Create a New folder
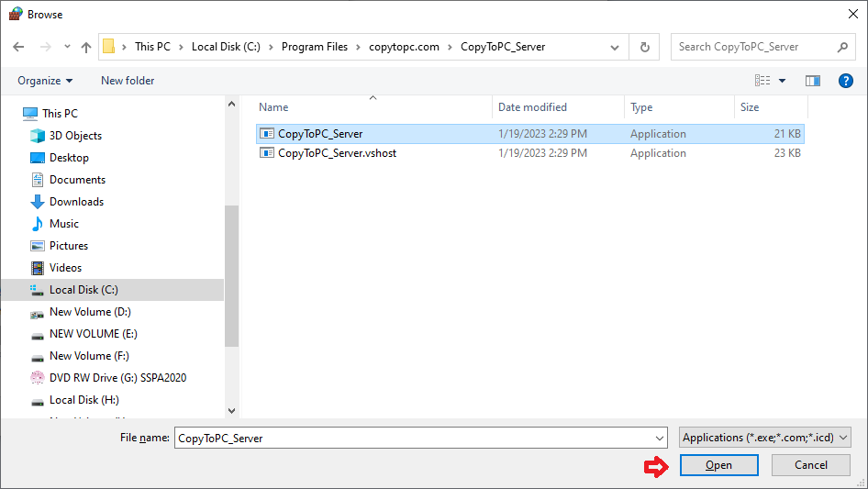Screen dimensions: 868x489 coord(128,81)
